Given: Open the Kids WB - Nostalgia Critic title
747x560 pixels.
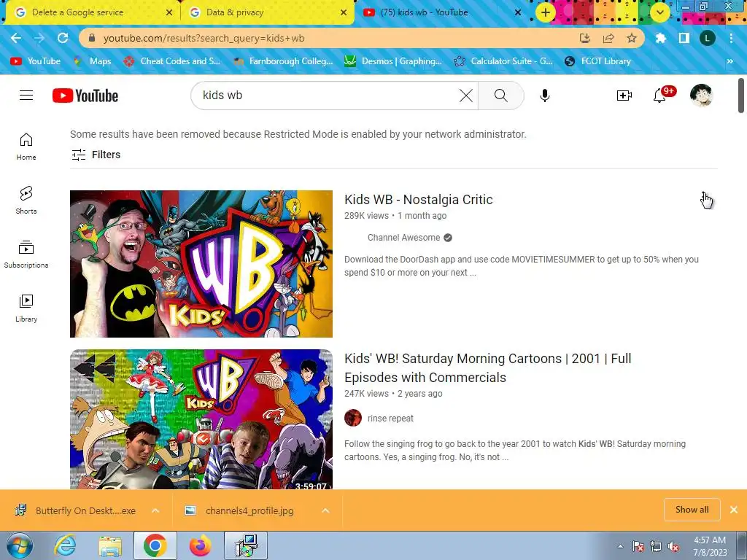Looking at the screenshot, I should [x=419, y=200].
